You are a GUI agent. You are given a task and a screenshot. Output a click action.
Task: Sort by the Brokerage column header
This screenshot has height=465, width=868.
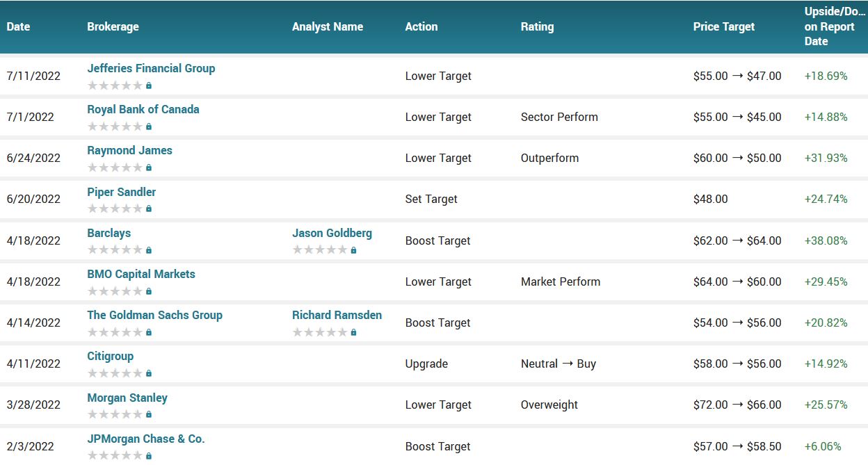click(x=113, y=26)
